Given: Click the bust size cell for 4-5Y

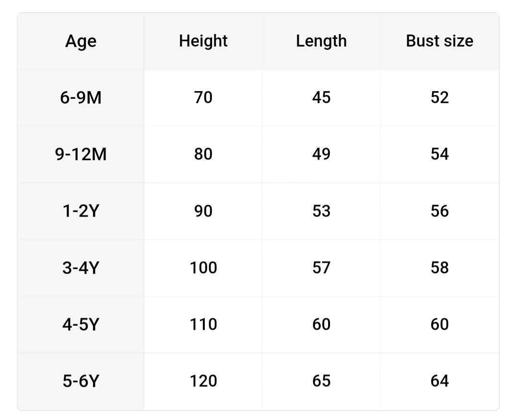Looking at the screenshot, I should tap(439, 325).
